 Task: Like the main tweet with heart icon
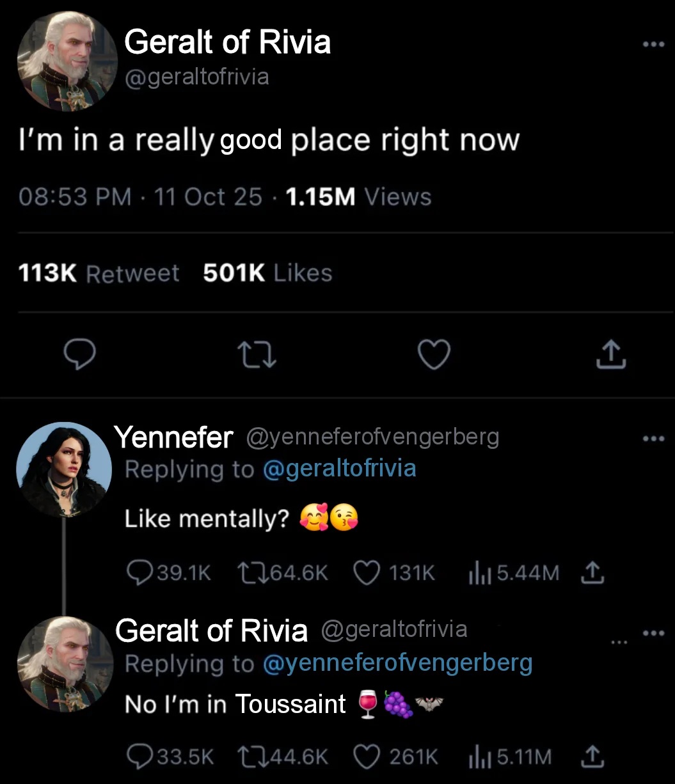[434, 354]
